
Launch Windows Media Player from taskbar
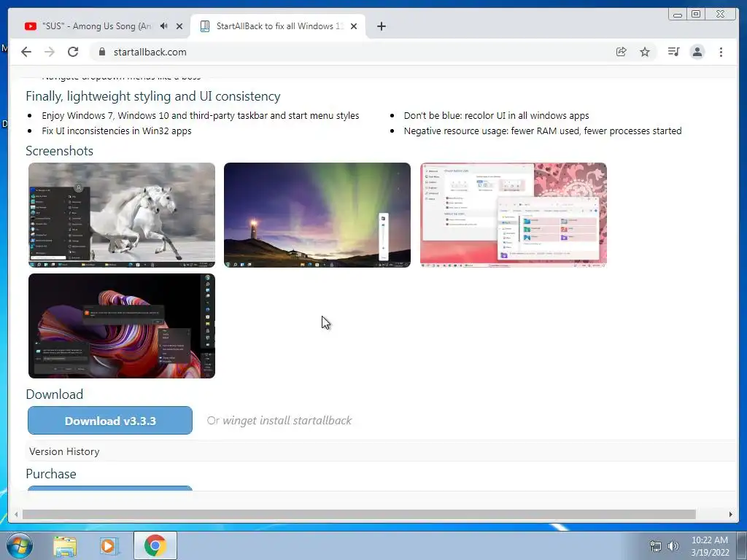(x=108, y=545)
